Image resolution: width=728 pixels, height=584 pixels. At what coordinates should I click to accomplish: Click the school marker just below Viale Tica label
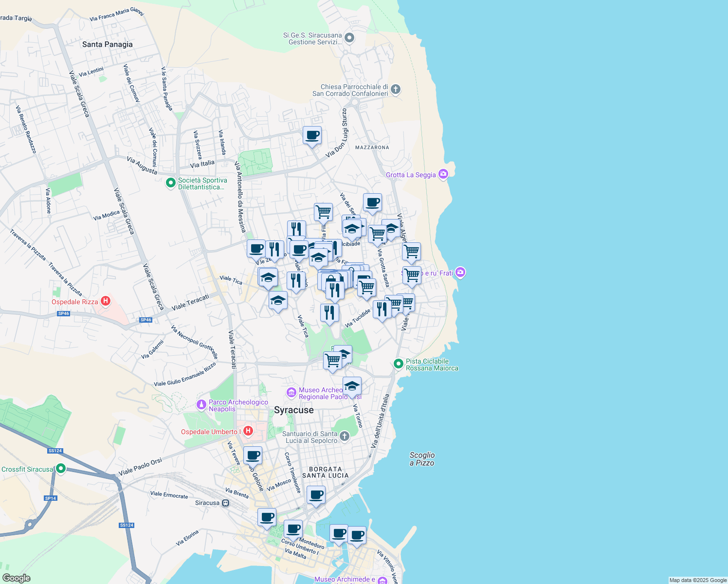coord(278,301)
